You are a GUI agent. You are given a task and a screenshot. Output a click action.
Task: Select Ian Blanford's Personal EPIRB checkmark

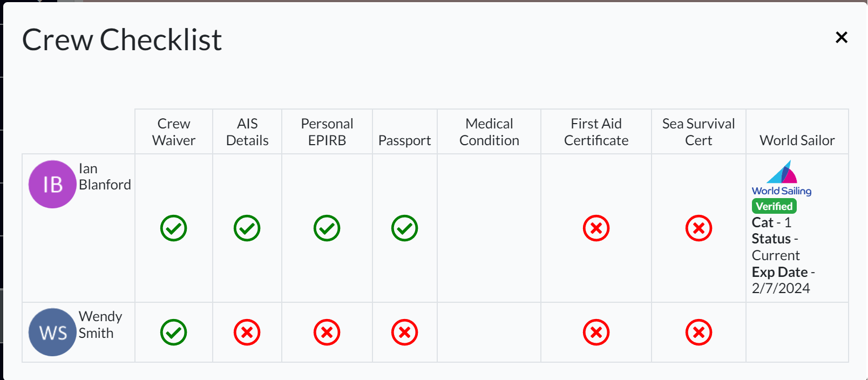[327, 228]
